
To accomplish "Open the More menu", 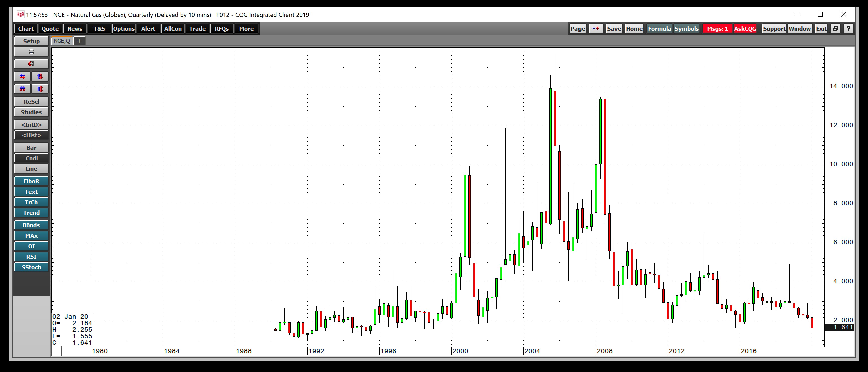I will (x=246, y=29).
